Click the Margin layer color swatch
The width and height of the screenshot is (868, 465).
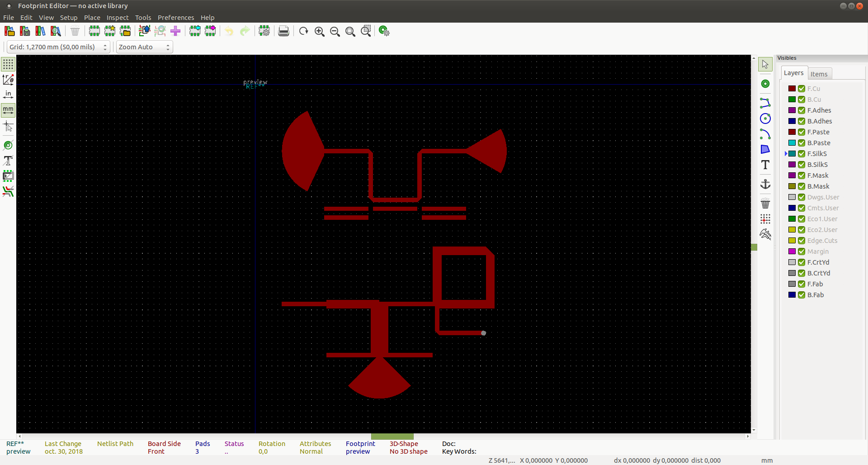[792, 251]
